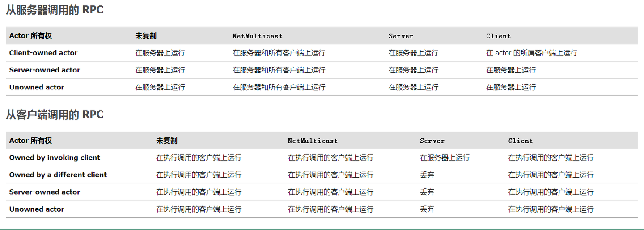Click the NetMulticast cell of the 'Client-owned actor' row

[279, 53]
